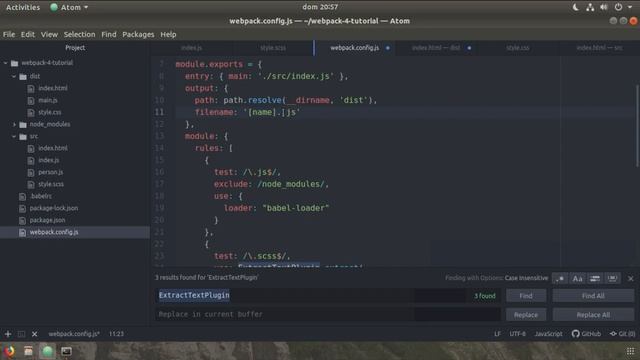Click cursor position 11:23 in status bar
640x360 pixels.
tap(116, 334)
